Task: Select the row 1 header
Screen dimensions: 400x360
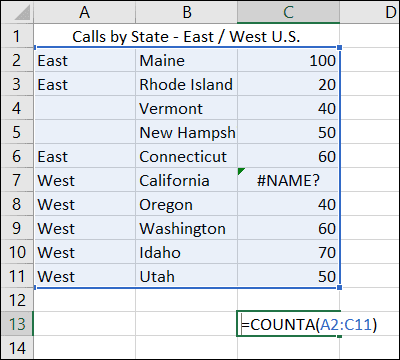Action: (x=17, y=36)
